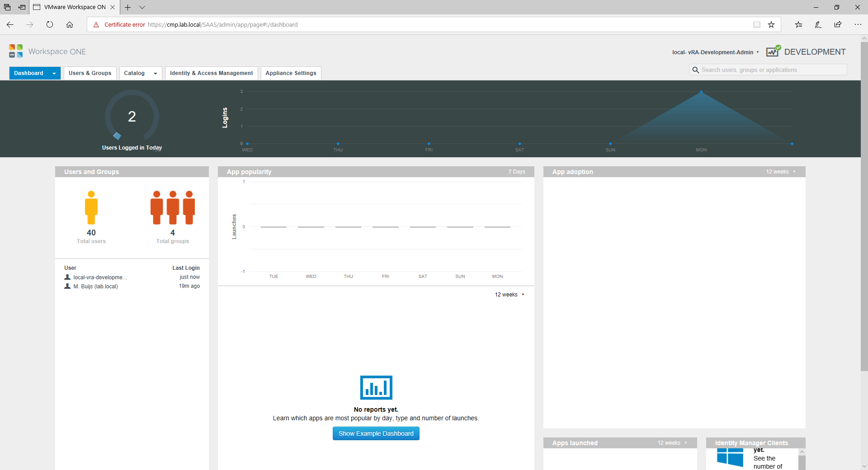
Task: Close the VMware Workspace ONE tab
Action: tap(113, 7)
